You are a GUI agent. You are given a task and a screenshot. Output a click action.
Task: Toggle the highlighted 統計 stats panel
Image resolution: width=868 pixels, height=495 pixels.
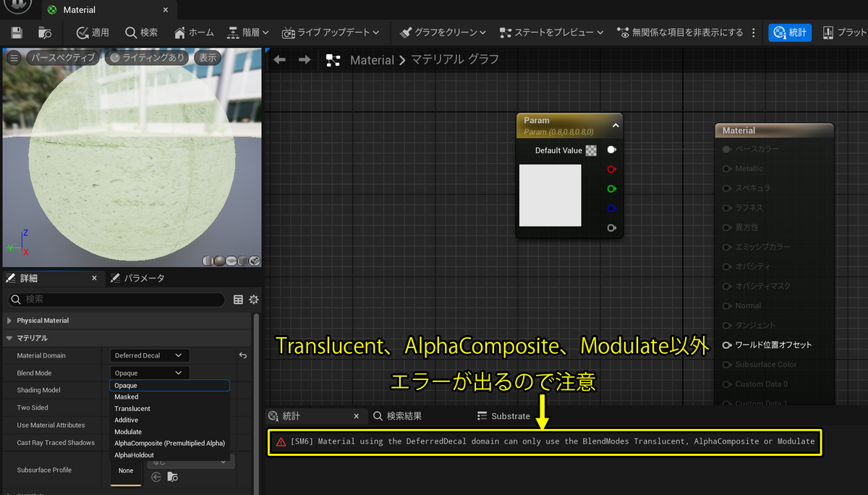click(789, 32)
